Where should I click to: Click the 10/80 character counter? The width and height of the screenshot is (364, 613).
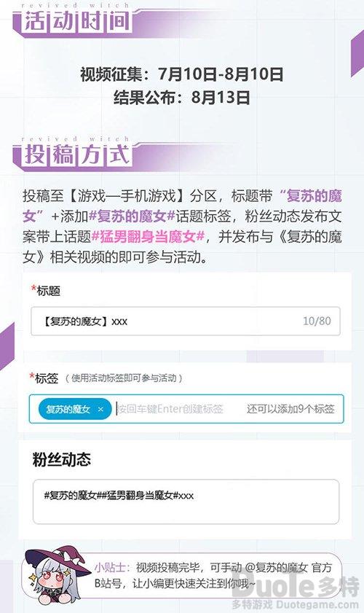(x=317, y=321)
